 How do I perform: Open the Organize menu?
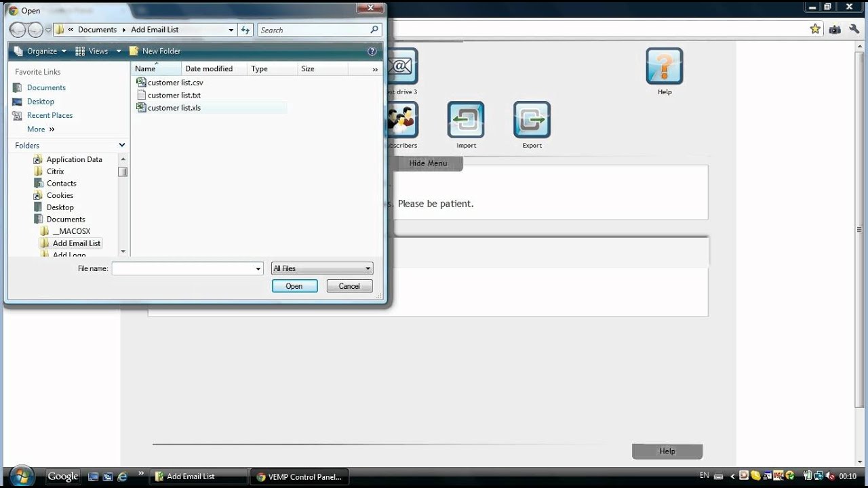coord(41,51)
